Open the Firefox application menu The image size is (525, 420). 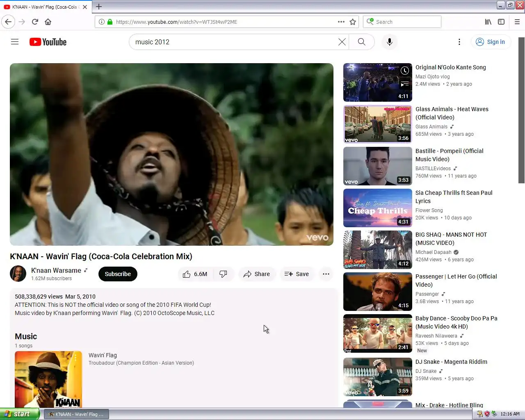point(517,22)
